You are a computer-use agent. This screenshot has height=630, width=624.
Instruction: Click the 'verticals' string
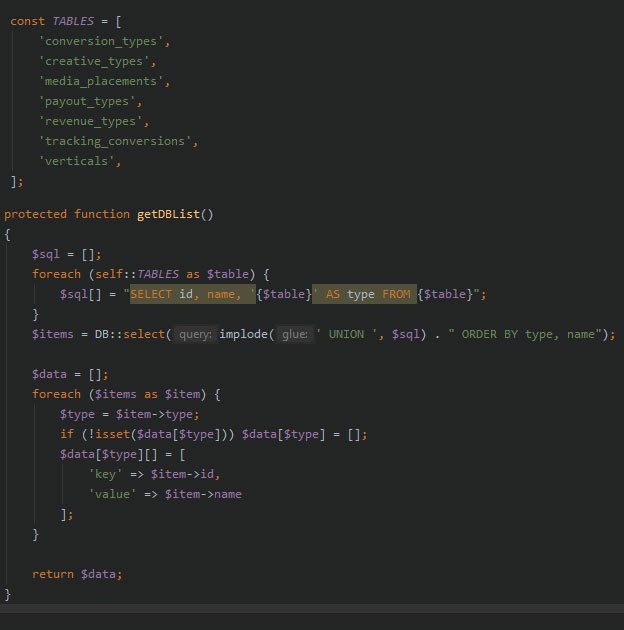76,162
